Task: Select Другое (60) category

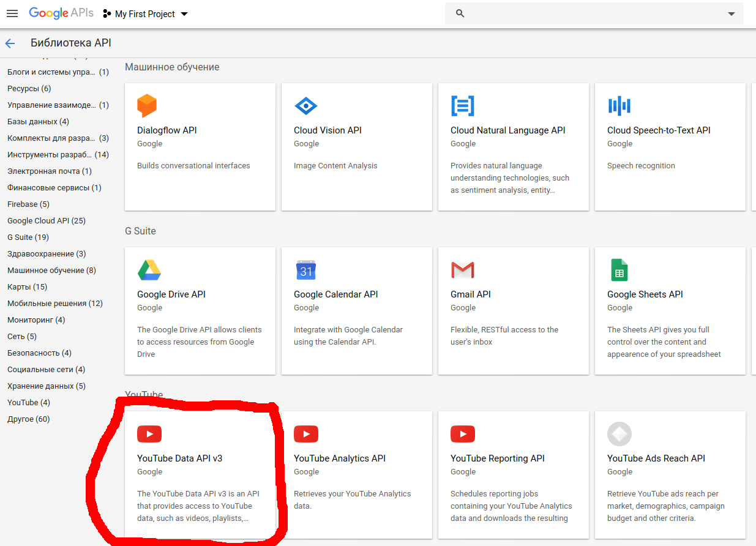Action: 28,419
